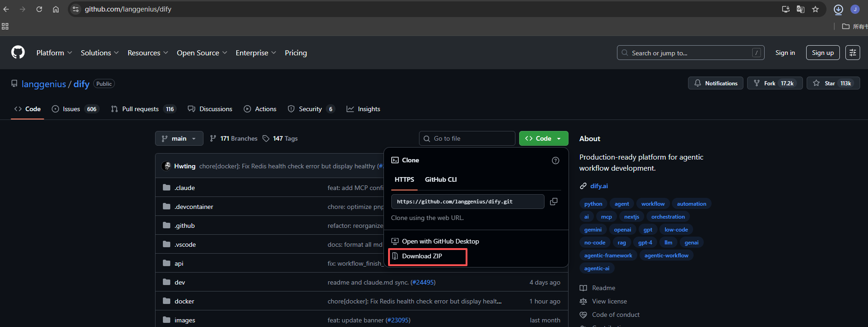Click the Sign up button

[x=823, y=53]
